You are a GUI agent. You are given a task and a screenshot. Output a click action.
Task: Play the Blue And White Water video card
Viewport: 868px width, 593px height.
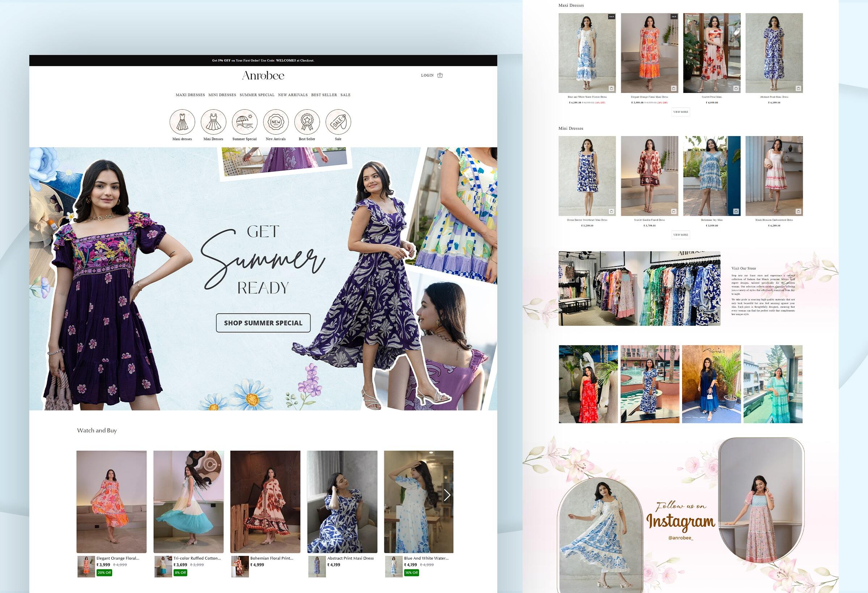click(419, 502)
